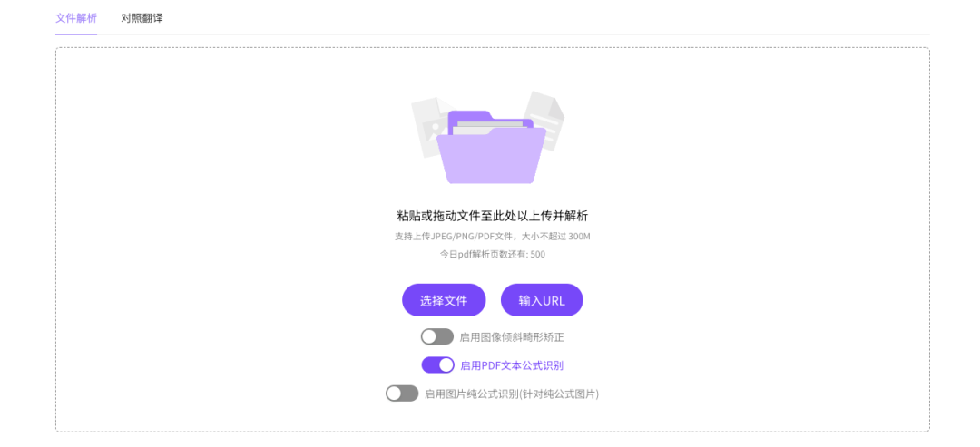Click the 选择文件 button
The width and height of the screenshot is (980, 447).
click(x=444, y=300)
